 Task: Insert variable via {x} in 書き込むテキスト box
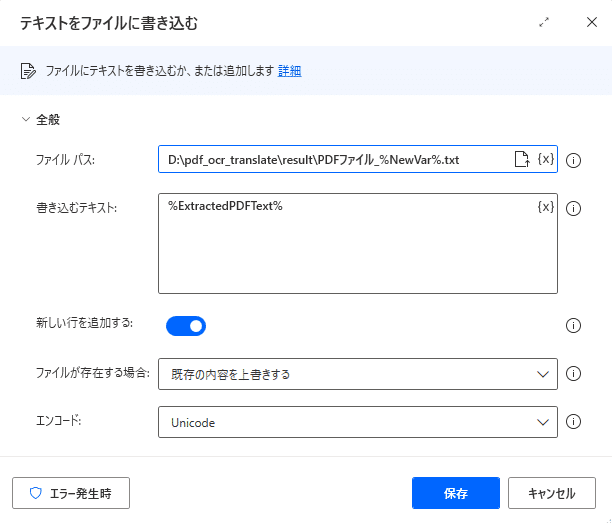click(x=546, y=206)
